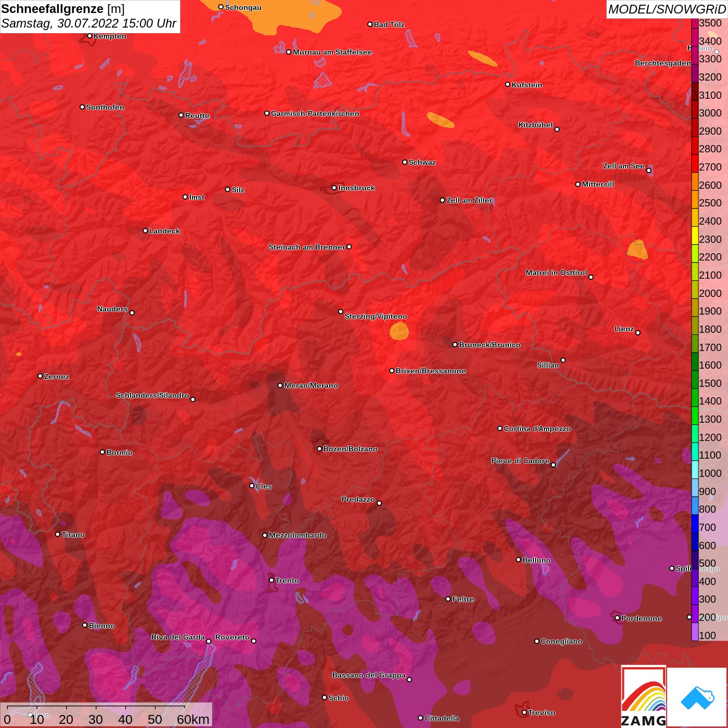Click the Pordenone city marker
This screenshot has height=728, width=728.
(617, 618)
